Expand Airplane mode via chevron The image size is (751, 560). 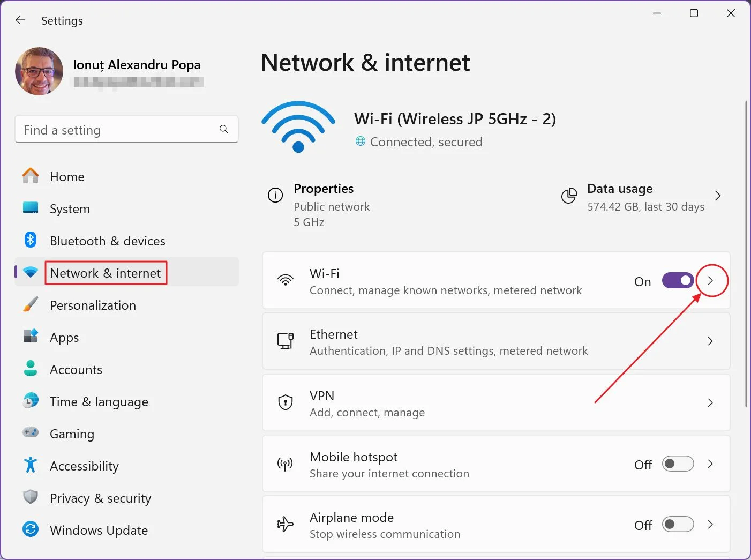point(710,524)
